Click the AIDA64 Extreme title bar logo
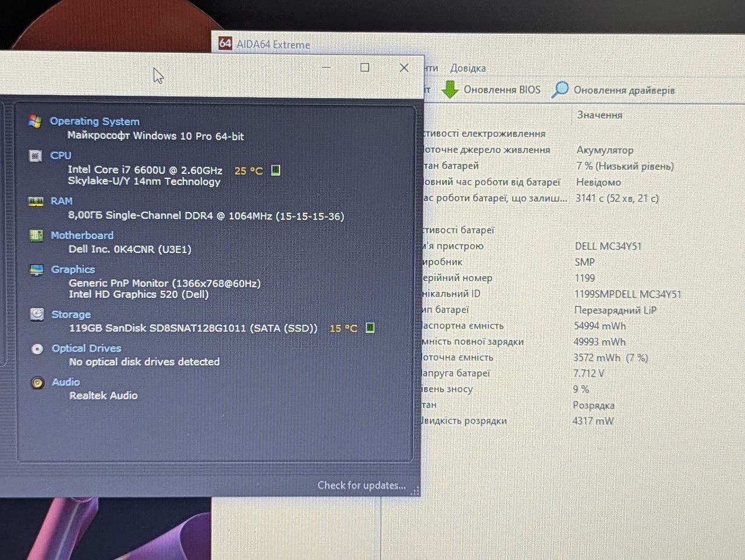 click(x=225, y=44)
